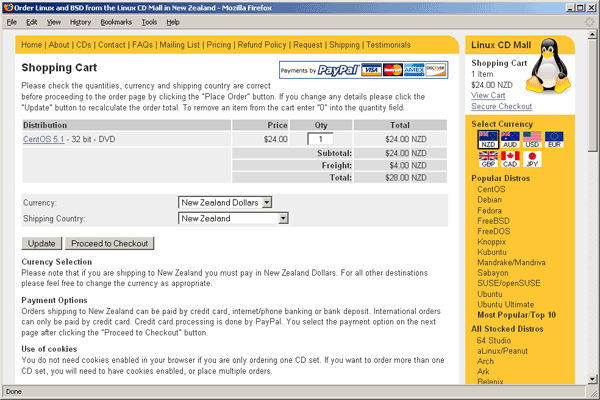The height and width of the screenshot is (400, 600).
Task: Select the EUR currency flag
Action: point(554,140)
